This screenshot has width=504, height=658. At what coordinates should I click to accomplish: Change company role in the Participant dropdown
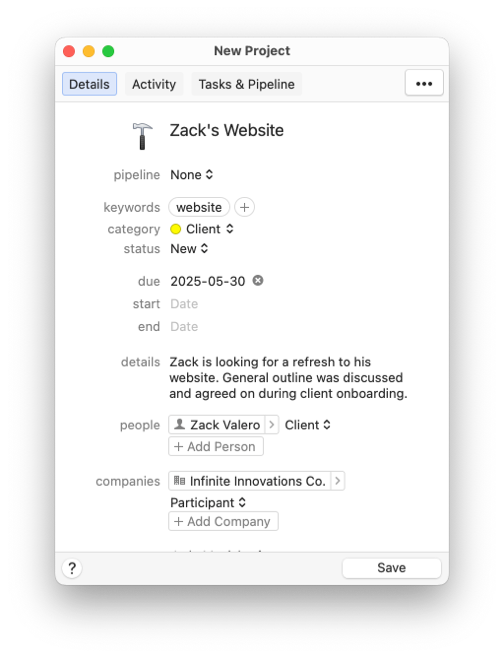[x=208, y=502]
